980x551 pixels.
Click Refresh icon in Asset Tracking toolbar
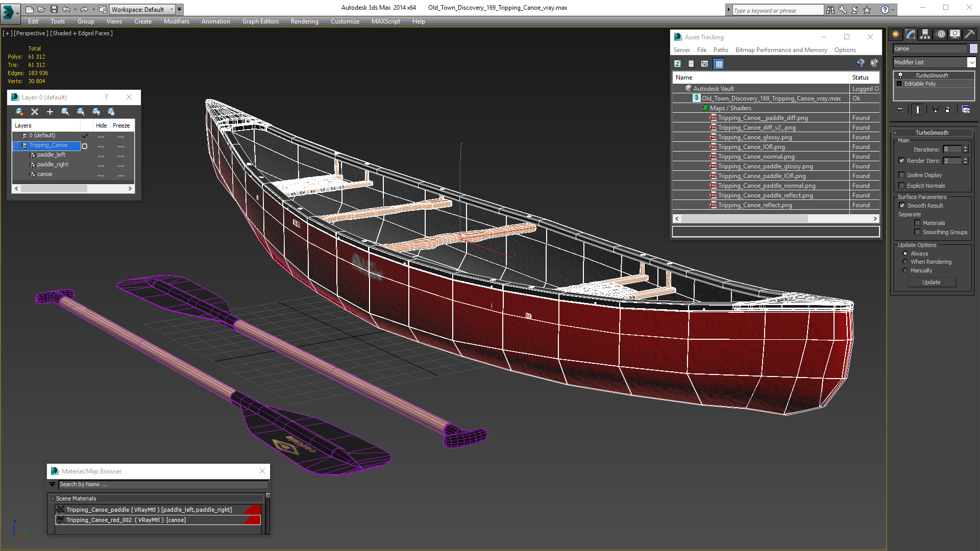(x=677, y=64)
